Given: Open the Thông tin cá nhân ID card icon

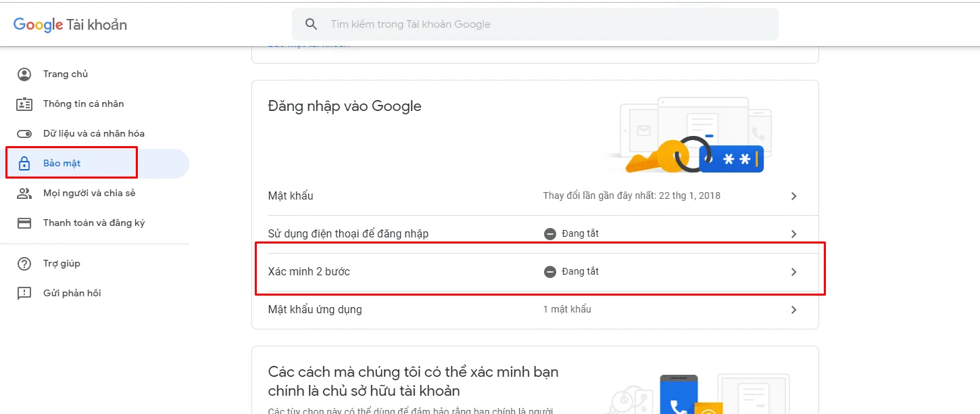Looking at the screenshot, I should coord(24,104).
